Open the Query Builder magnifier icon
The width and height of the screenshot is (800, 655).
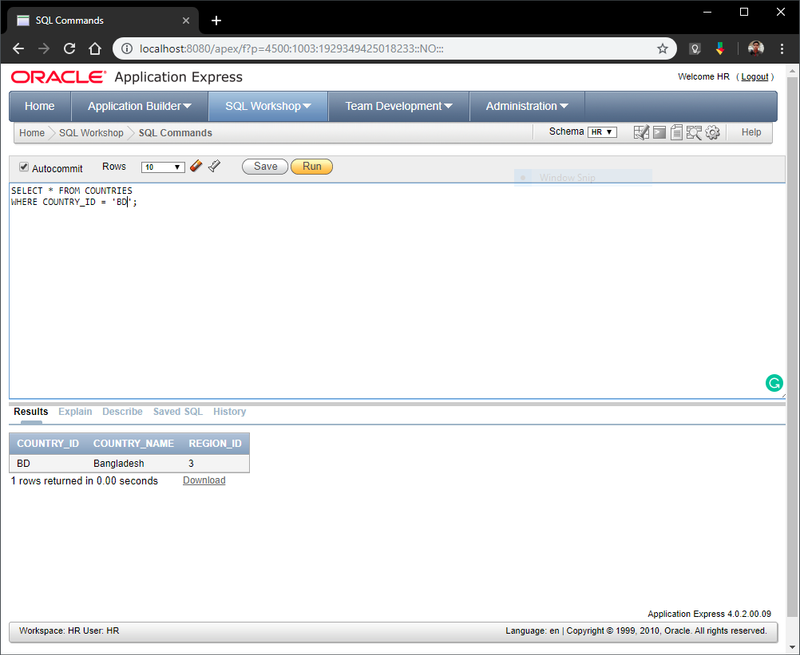point(694,133)
